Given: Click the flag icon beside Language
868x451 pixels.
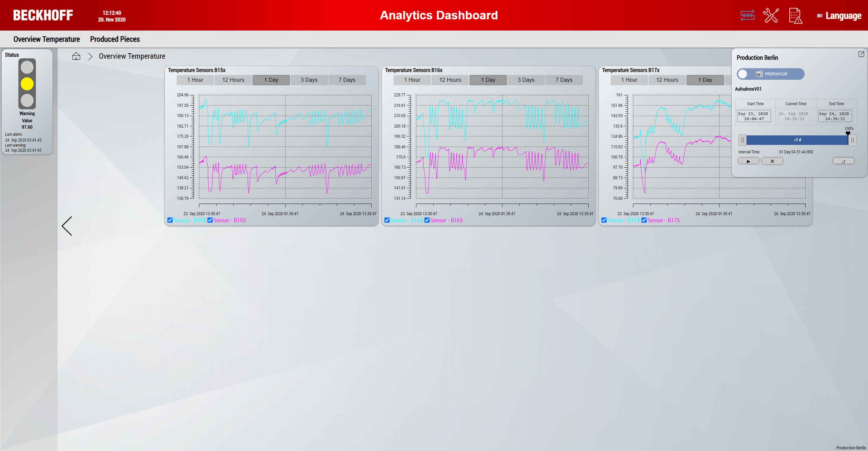Looking at the screenshot, I should click(x=820, y=16).
